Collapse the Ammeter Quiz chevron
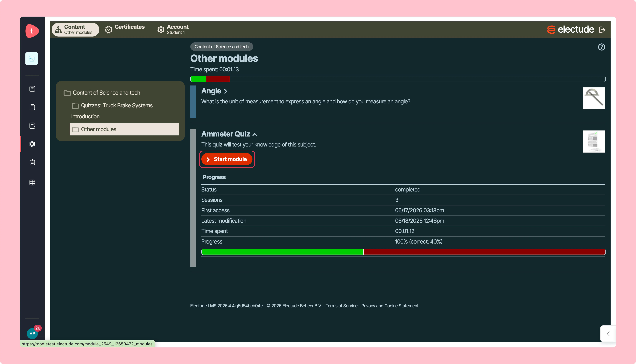Image resolution: width=636 pixels, height=364 pixels. pyautogui.click(x=255, y=135)
